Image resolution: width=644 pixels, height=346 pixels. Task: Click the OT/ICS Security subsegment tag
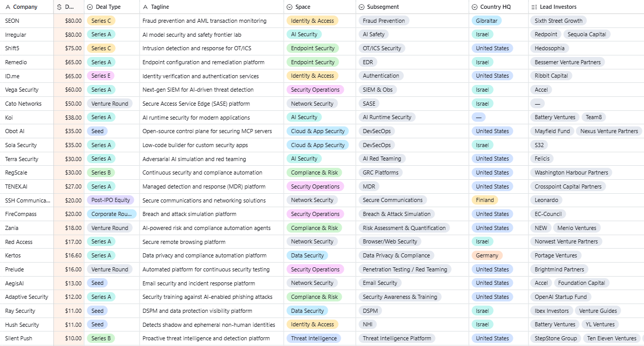[x=382, y=48]
